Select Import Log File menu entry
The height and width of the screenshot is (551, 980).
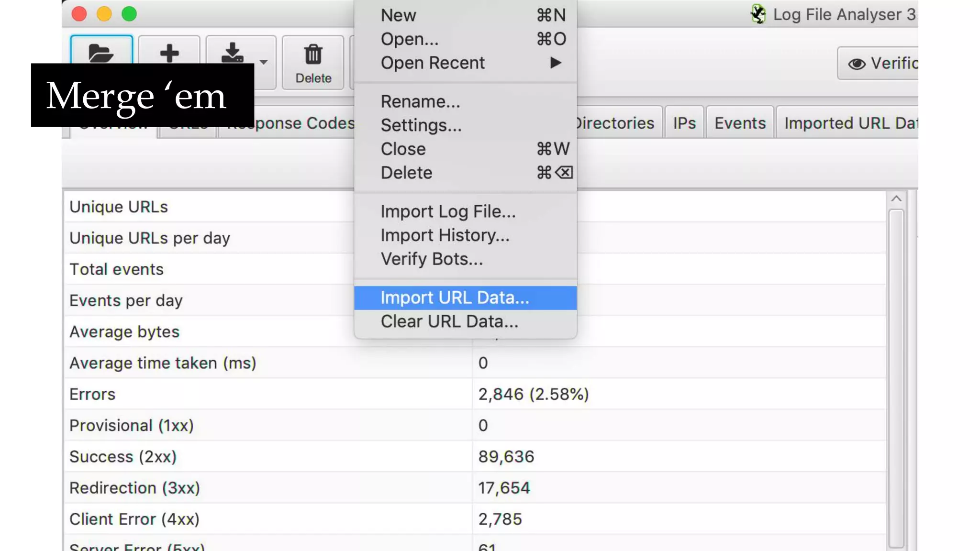point(448,211)
